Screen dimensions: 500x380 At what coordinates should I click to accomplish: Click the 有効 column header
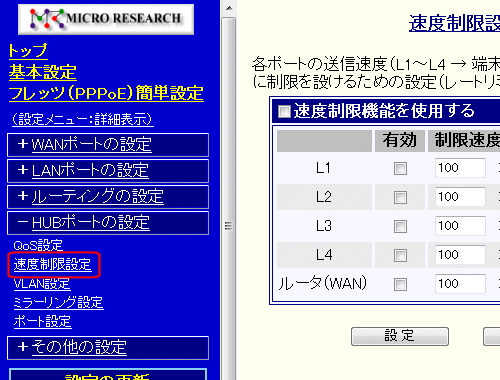coord(400,141)
